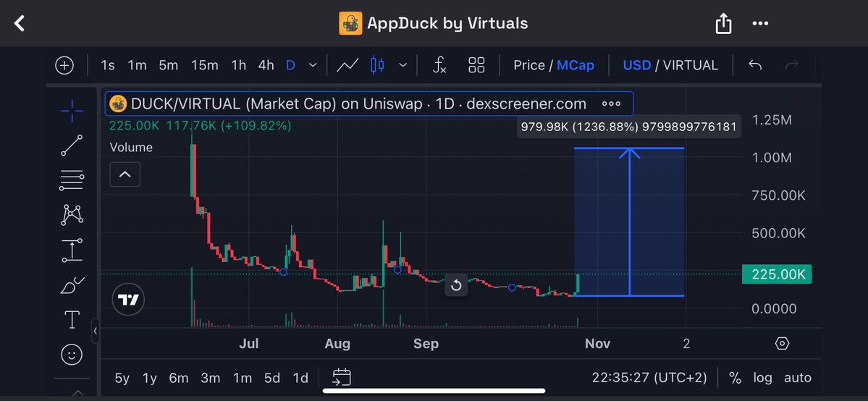Open legend three-dot options
This screenshot has height=401, width=868.
click(x=611, y=104)
